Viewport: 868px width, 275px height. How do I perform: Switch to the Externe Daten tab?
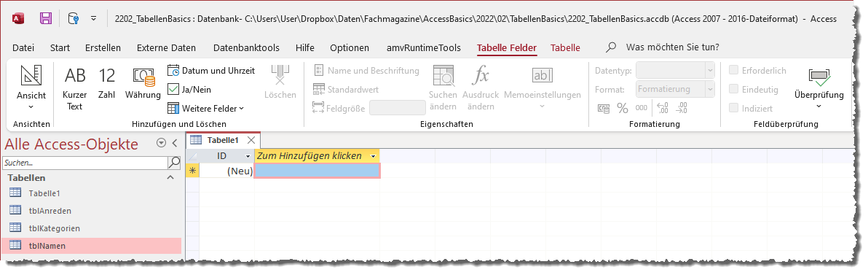tap(166, 47)
